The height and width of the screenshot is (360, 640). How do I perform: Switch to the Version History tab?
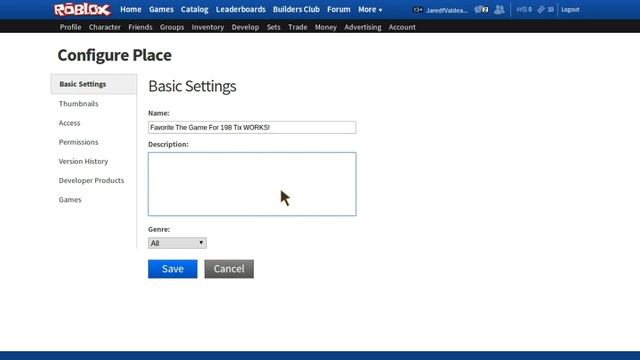coord(83,161)
